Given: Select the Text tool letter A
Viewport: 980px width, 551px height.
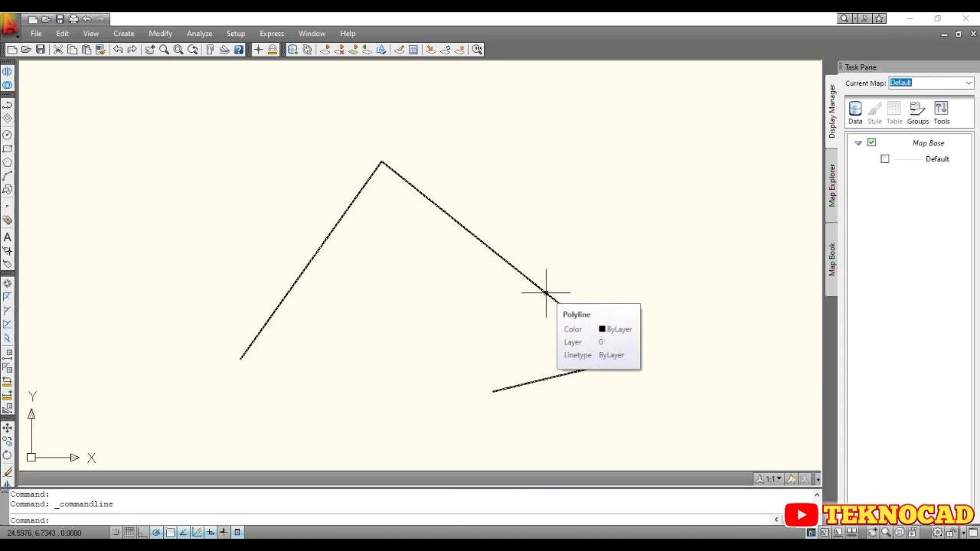Looking at the screenshot, I should pos(8,237).
